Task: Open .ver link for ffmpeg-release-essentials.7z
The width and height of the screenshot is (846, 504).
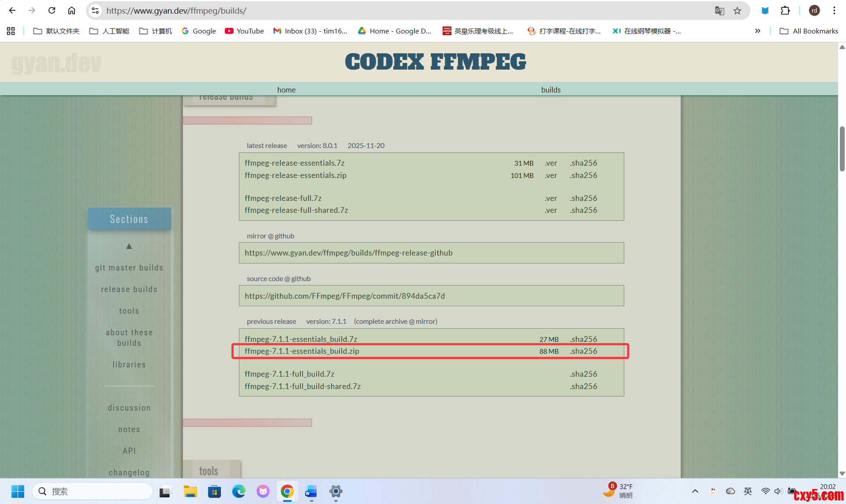Action: point(551,163)
